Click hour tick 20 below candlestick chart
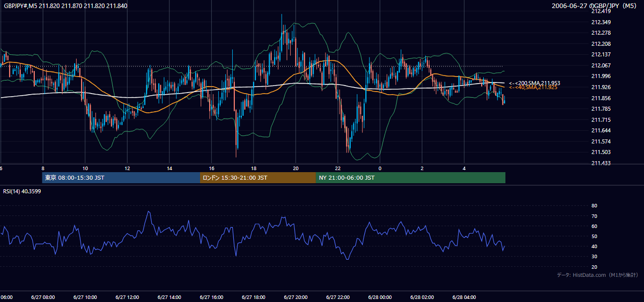Screen dimensions: 644x302 pyautogui.click(x=296, y=169)
